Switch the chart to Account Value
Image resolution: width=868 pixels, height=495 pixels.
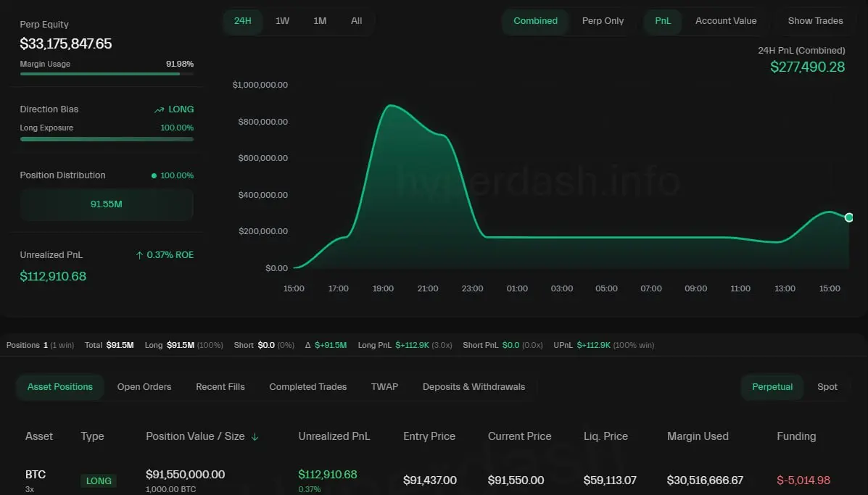726,21
